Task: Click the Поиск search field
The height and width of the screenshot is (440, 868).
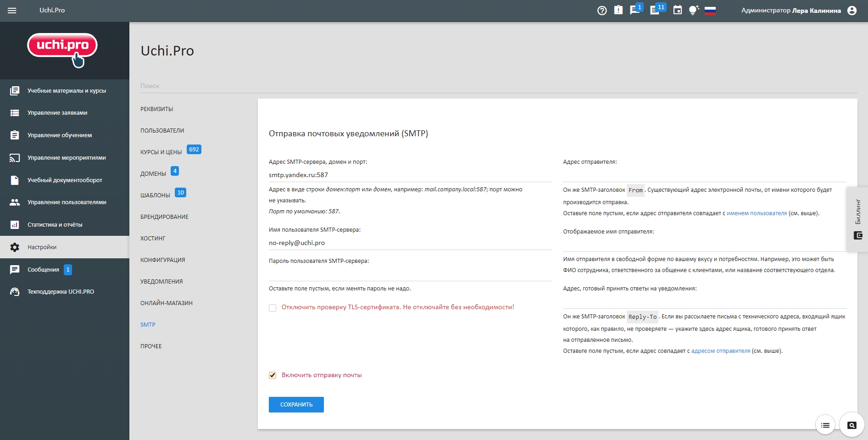Action: click(x=499, y=86)
